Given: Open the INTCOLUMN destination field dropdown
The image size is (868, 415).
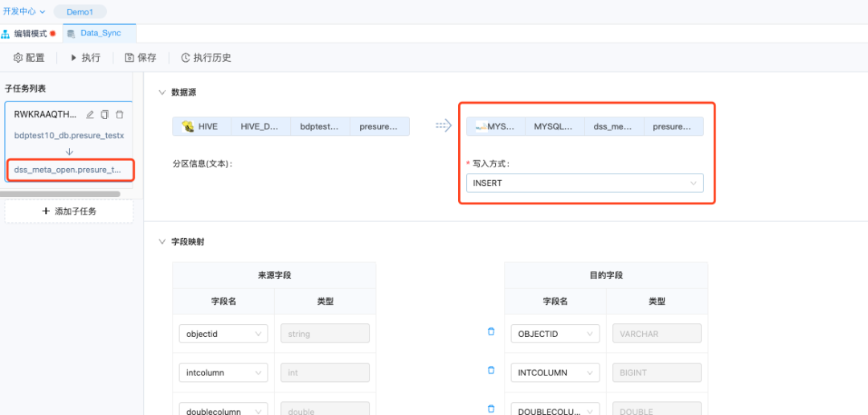Looking at the screenshot, I should pyautogui.click(x=555, y=372).
